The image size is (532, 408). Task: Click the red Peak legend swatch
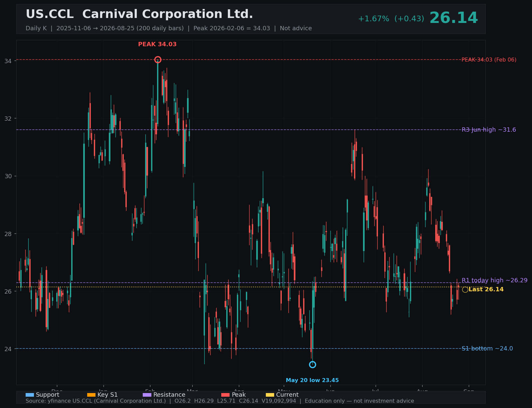226,395
